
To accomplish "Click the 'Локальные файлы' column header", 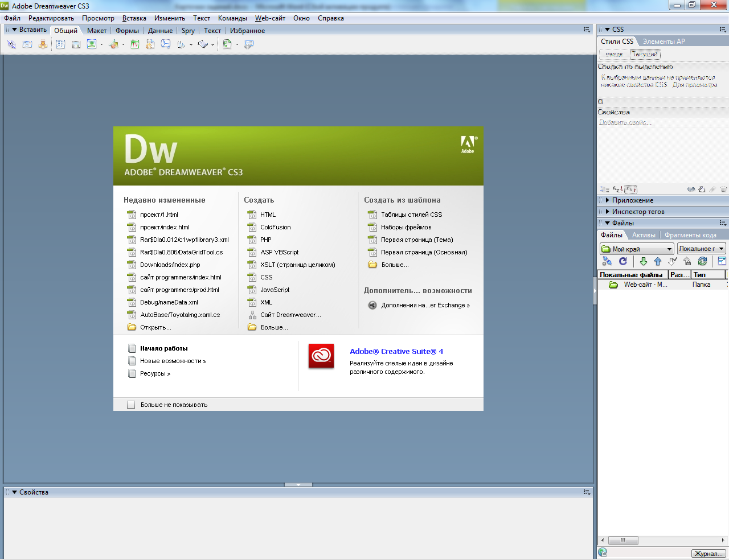I will click(x=633, y=274).
